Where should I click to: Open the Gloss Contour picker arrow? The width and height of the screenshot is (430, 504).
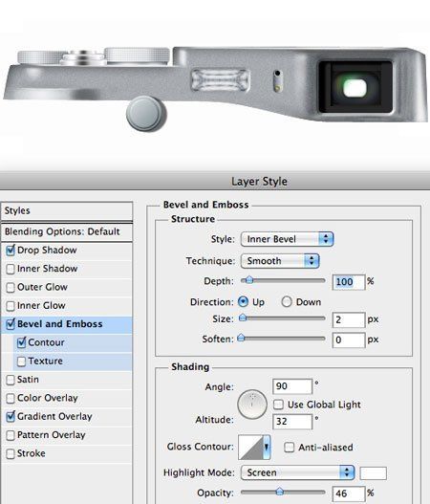tap(267, 448)
